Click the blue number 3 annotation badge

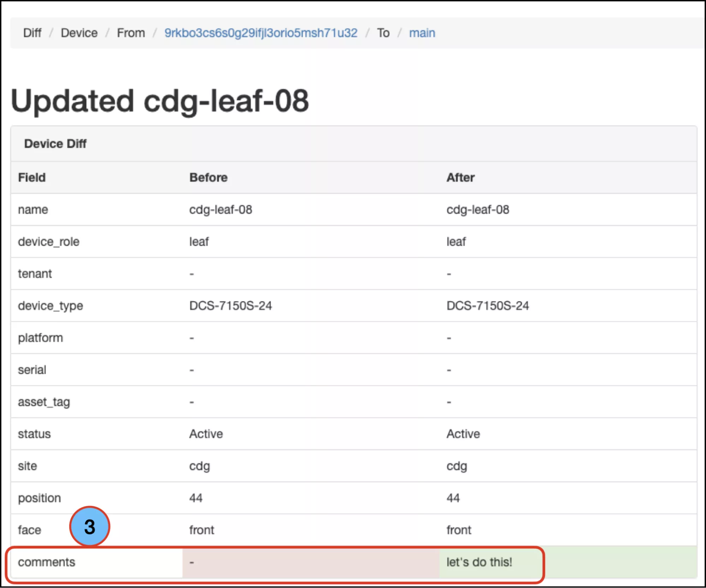pyautogui.click(x=90, y=527)
